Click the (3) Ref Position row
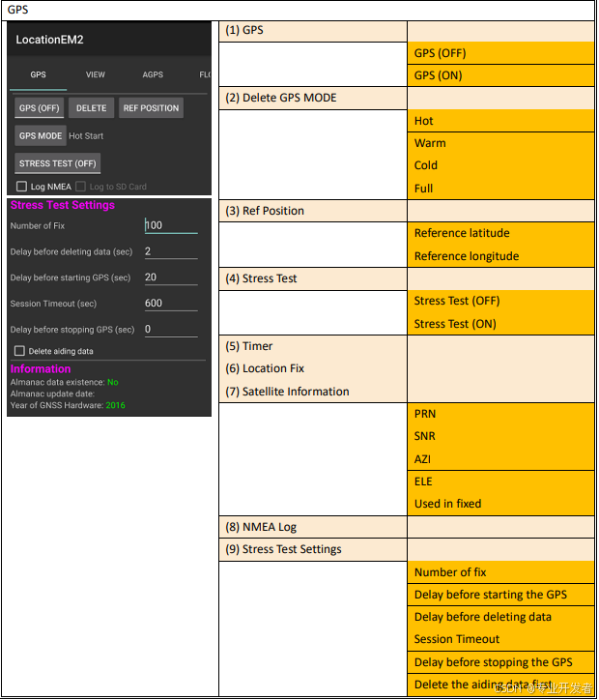The height and width of the screenshot is (700, 599). point(313,211)
